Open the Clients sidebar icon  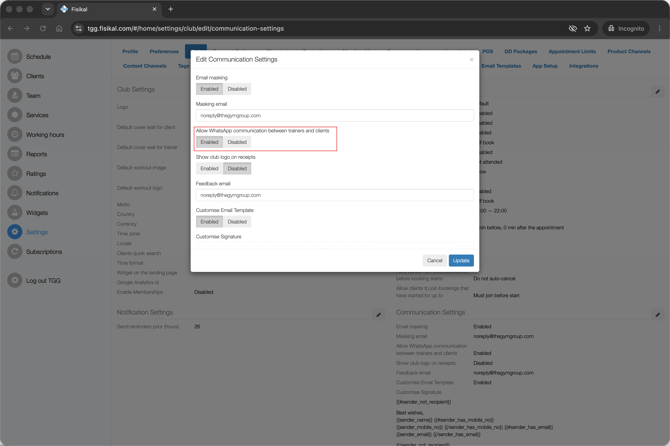15,76
